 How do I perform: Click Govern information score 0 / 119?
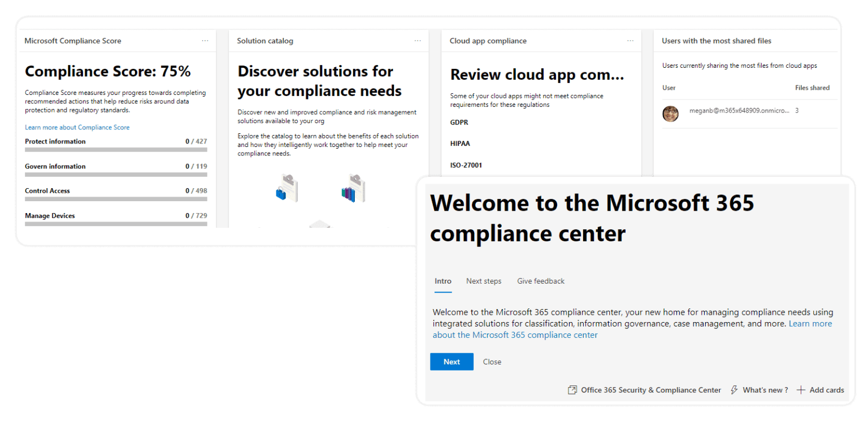[196, 166]
